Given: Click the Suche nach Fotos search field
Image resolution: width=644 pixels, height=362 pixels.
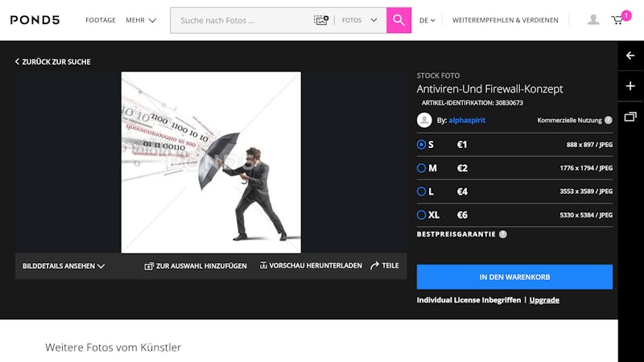Looking at the screenshot, I should click(x=242, y=20).
